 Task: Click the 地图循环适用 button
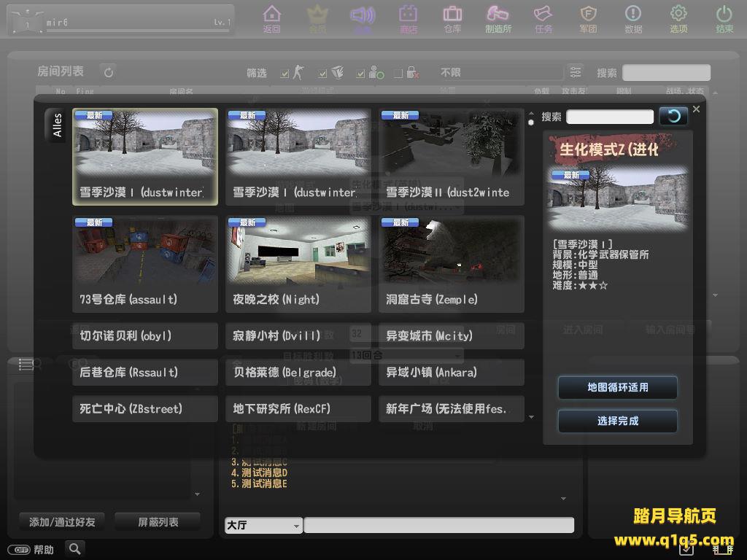pos(617,387)
